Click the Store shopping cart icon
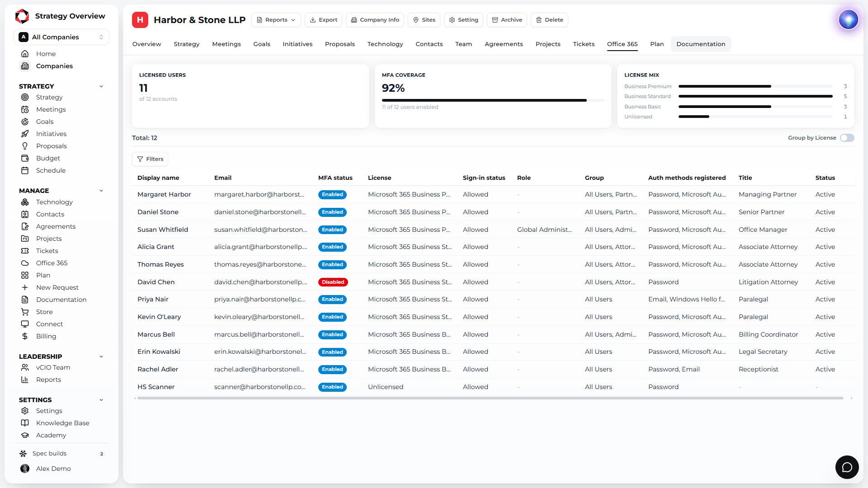 (25, 312)
